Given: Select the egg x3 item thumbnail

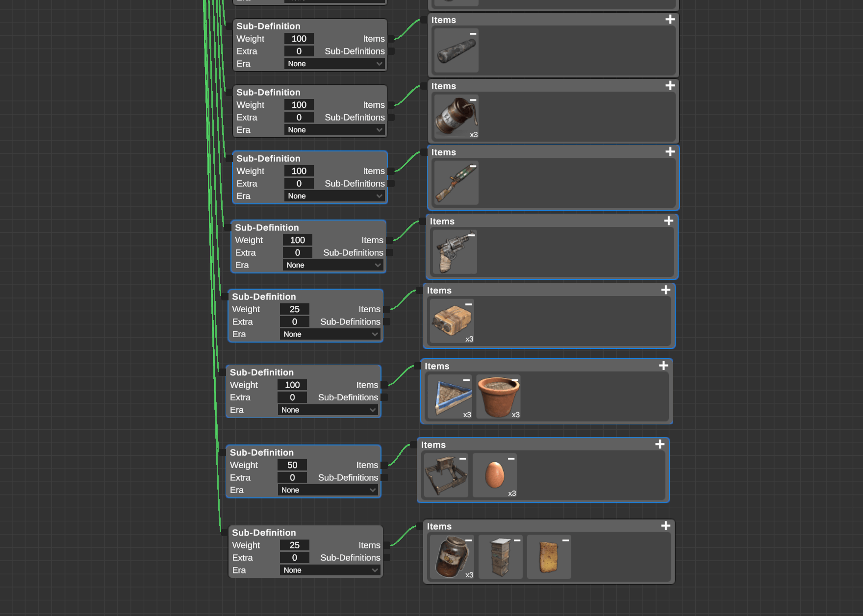Looking at the screenshot, I should [494, 475].
